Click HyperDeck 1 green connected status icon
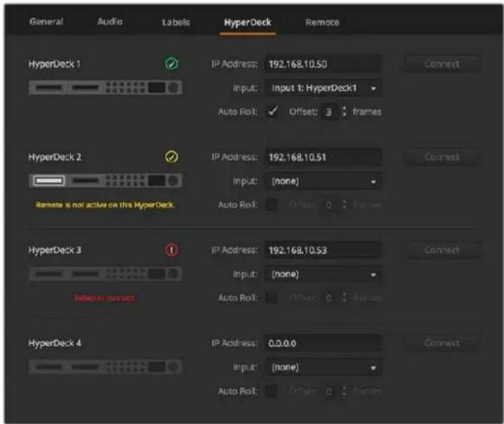This screenshot has width=504, height=424. (x=171, y=63)
